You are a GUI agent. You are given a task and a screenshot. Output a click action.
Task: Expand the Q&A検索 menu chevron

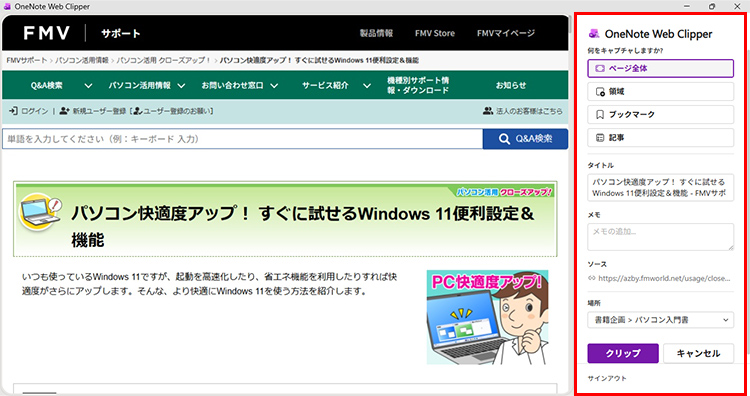click(x=88, y=86)
